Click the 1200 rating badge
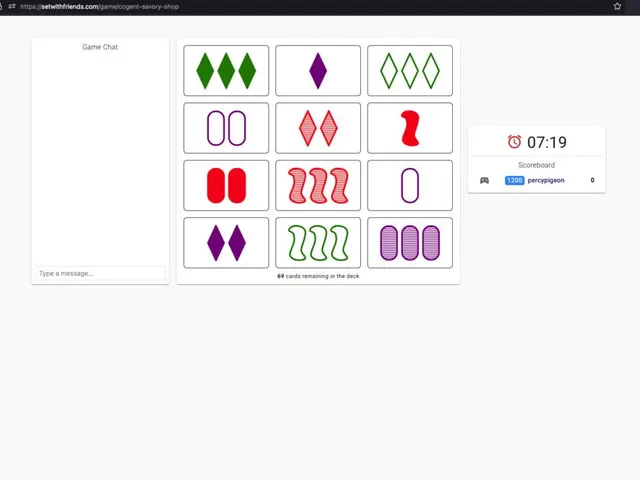Viewport: 640px width, 480px height. click(514, 180)
